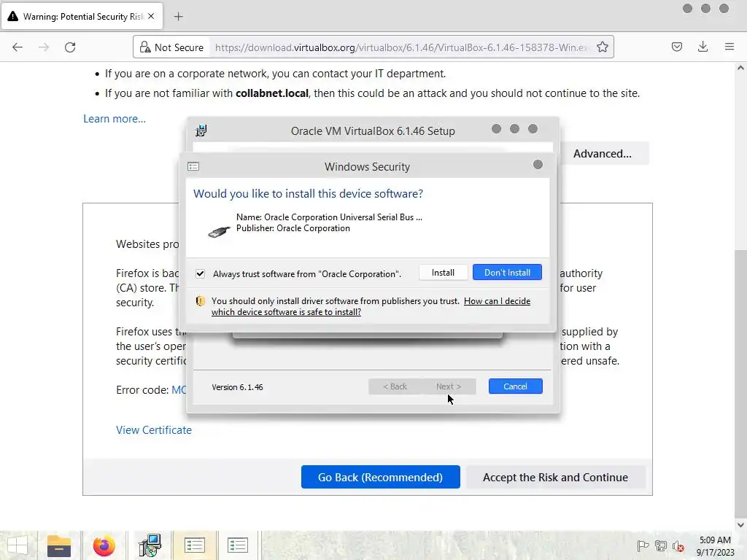Cancel the VirtualBox Setup wizard
The width and height of the screenshot is (747, 560).
tap(516, 386)
